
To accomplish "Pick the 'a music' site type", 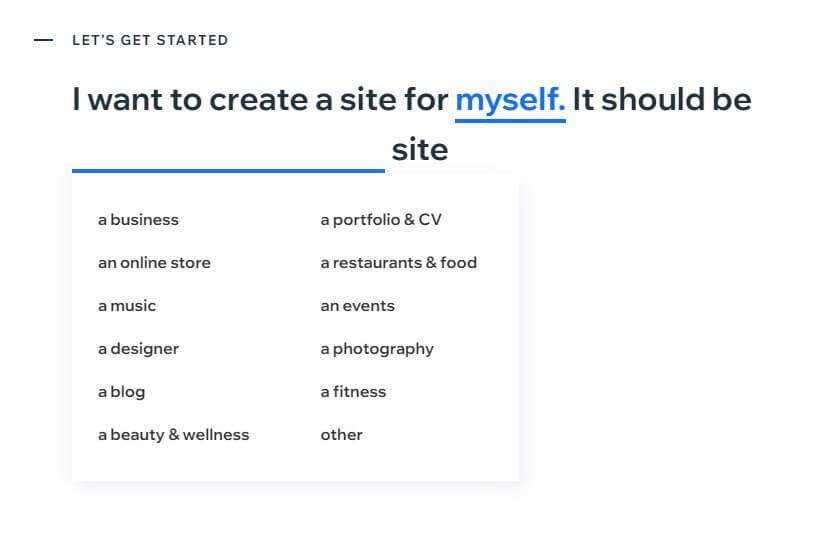I will point(127,305).
